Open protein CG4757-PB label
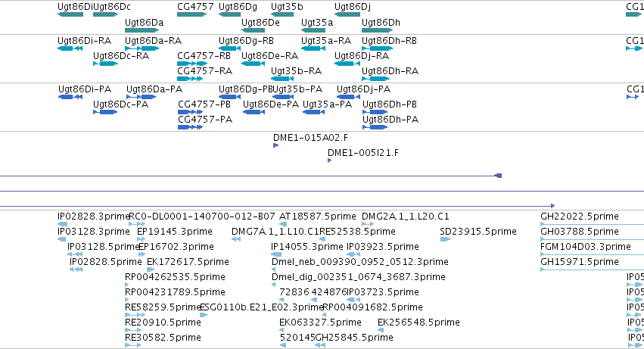This screenshot has height=349, width=644. tap(204, 104)
